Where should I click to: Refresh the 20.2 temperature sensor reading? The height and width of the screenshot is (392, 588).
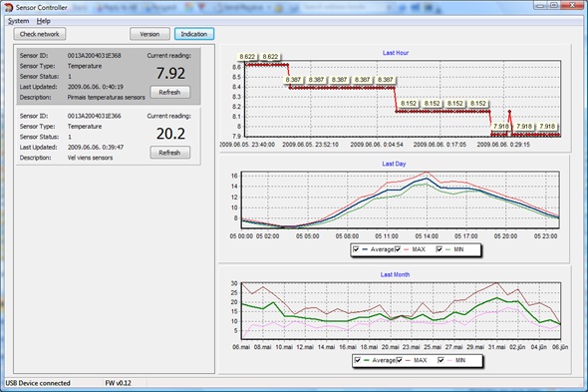[x=169, y=153]
